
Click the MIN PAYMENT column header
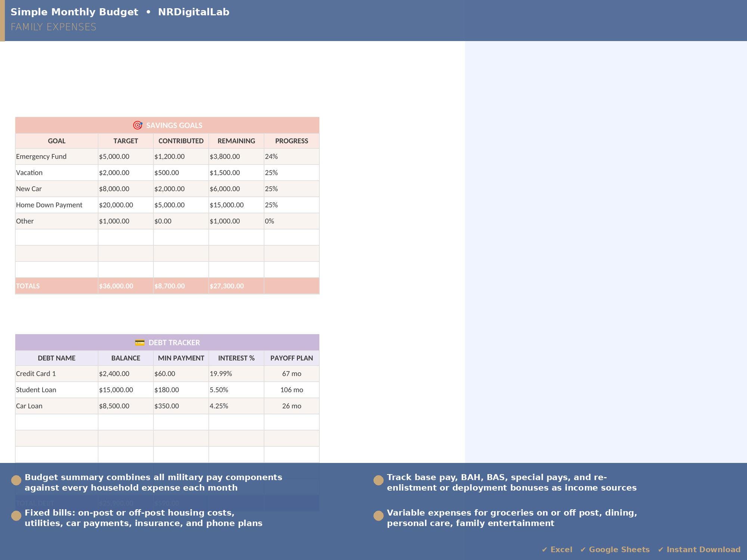pos(181,358)
